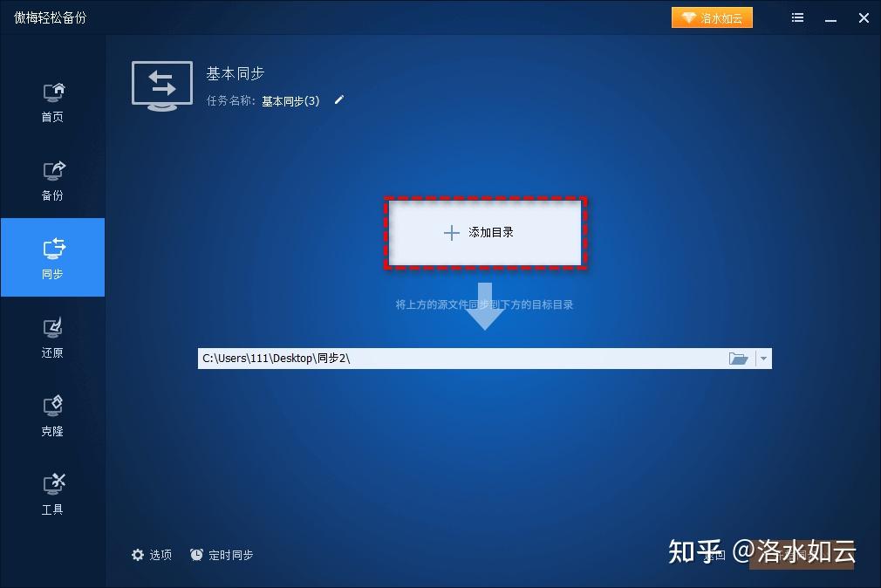Open the Restore (还原) sidebar tab
Viewport: 881px width, 588px height.
tap(53, 336)
